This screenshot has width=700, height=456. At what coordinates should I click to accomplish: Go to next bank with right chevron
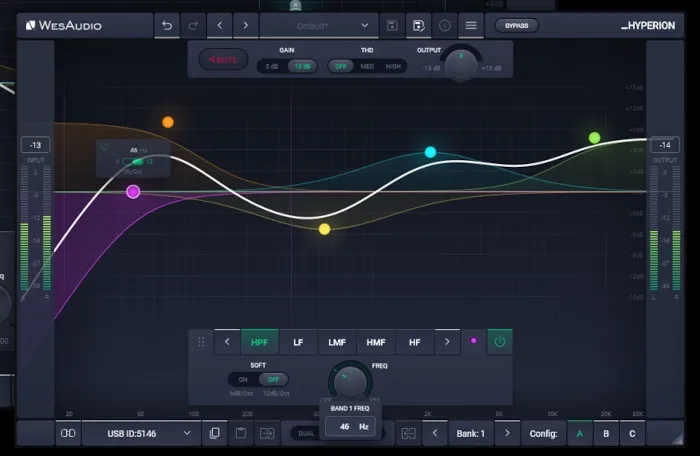click(508, 433)
